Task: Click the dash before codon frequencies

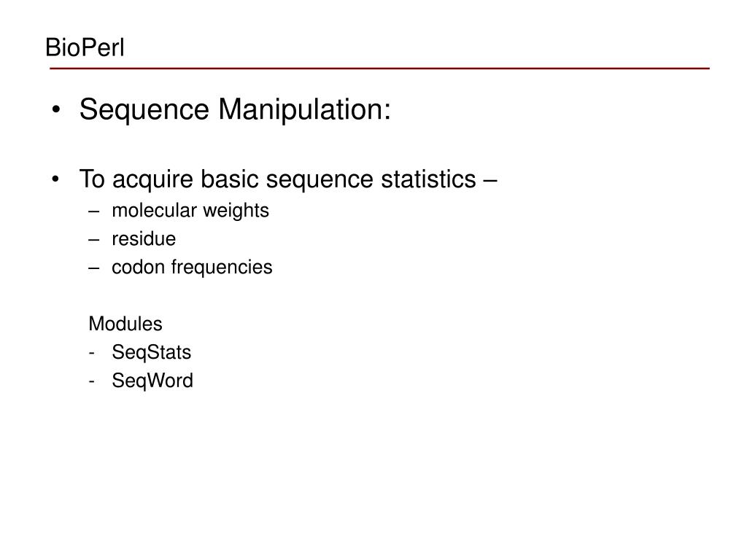Action: [x=94, y=268]
